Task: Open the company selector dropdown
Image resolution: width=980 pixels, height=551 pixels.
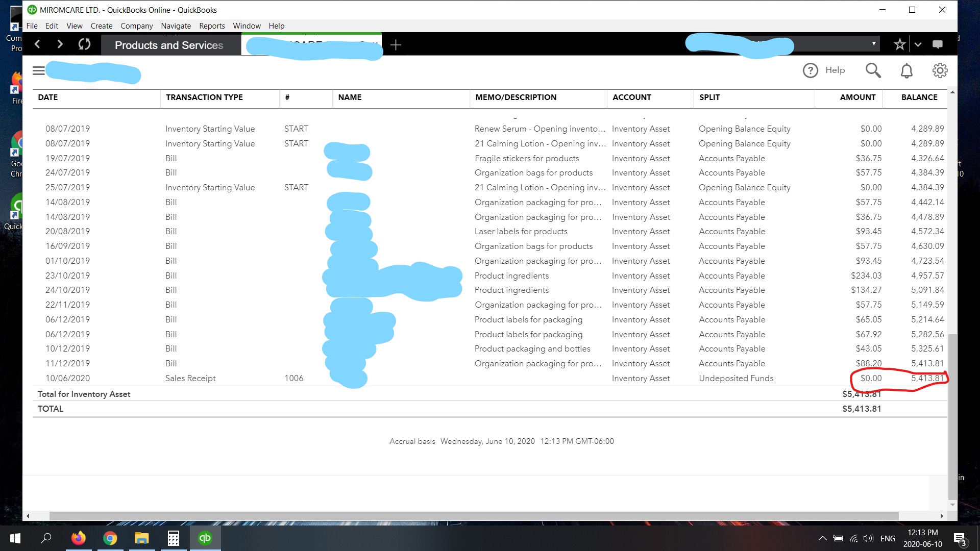Action: 874,44
